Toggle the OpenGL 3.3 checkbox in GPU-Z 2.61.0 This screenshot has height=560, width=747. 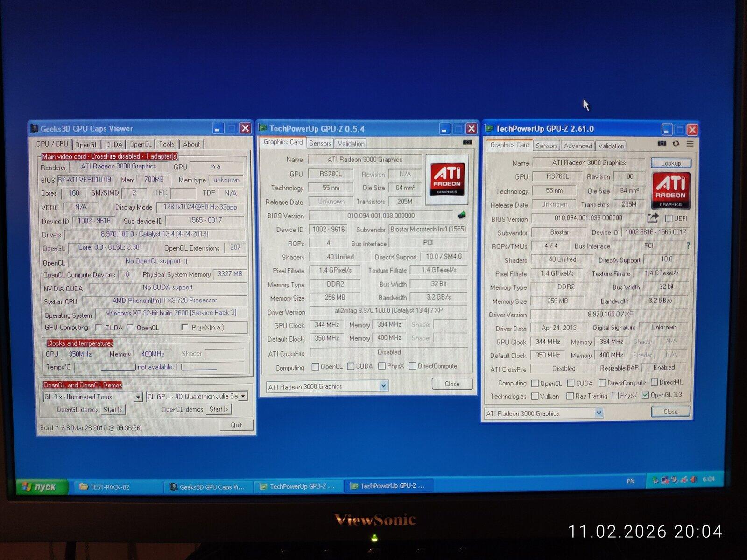[645, 395]
